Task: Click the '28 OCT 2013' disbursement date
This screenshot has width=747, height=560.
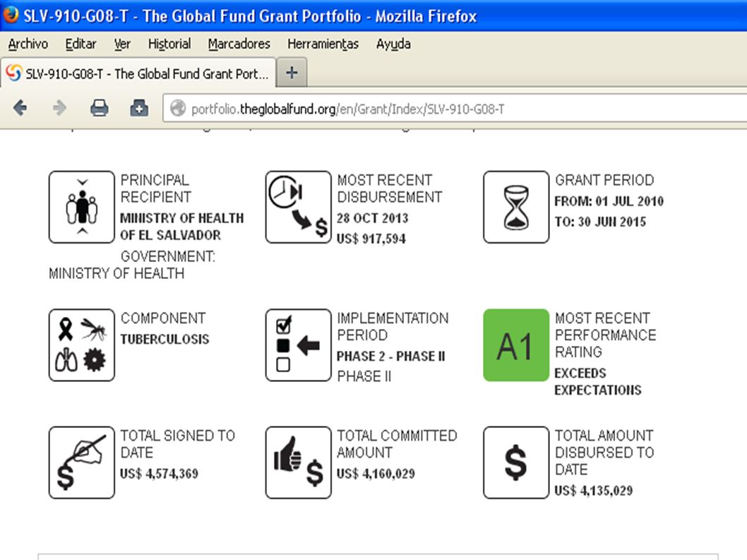Action: [x=372, y=218]
